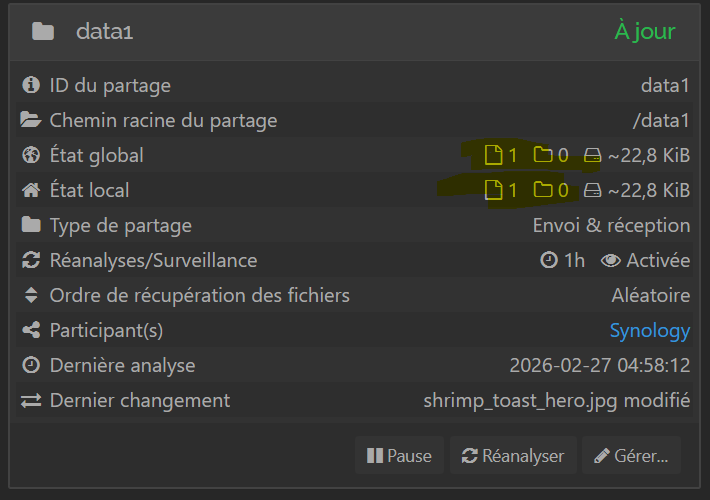710x500 pixels.
Task: Click shrimp_toast_hero.jpg modifié last change text
Action: pos(556,401)
